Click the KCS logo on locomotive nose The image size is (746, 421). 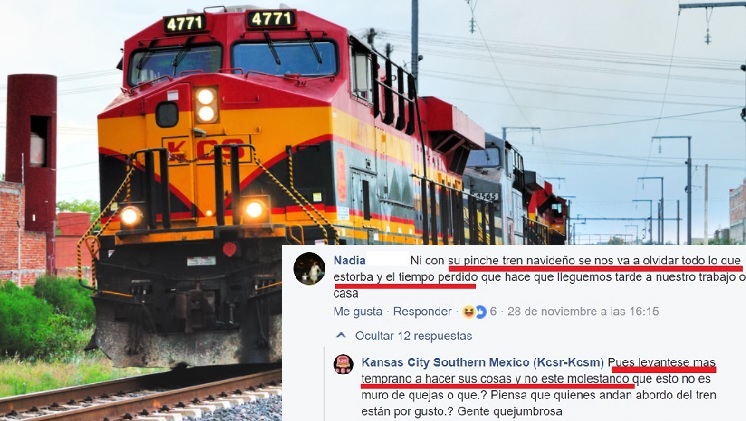(x=206, y=151)
